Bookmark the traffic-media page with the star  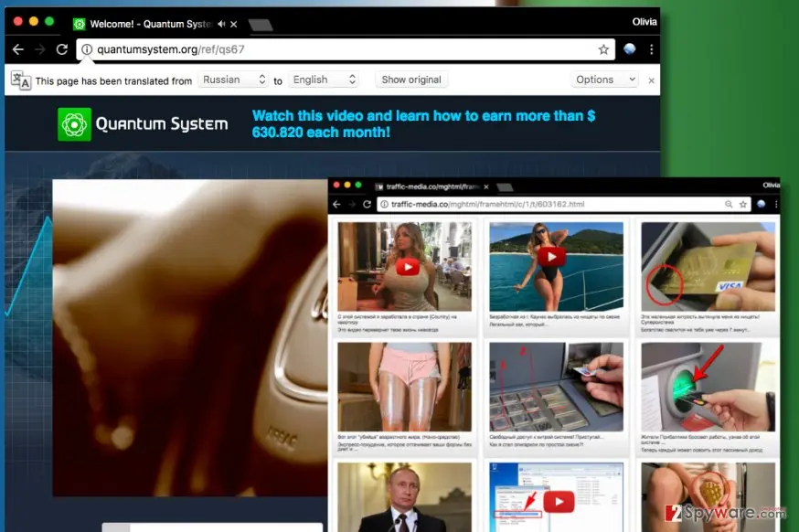point(743,205)
